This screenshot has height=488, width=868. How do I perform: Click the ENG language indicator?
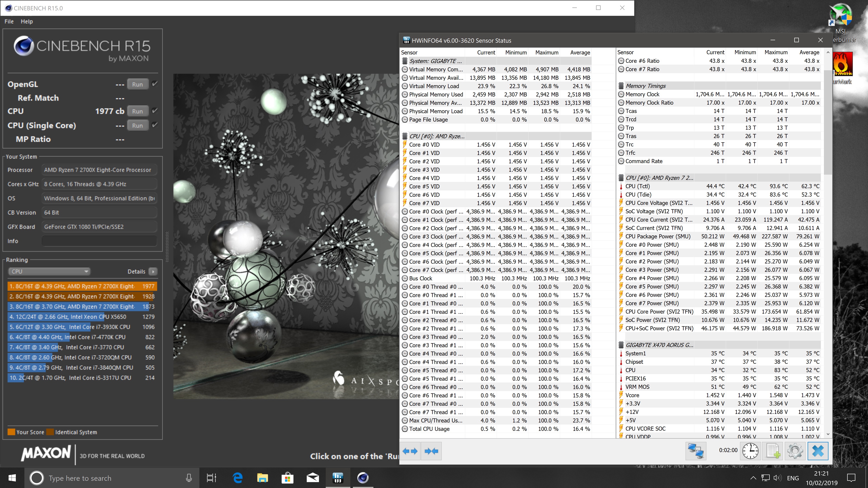tap(793, 478)
